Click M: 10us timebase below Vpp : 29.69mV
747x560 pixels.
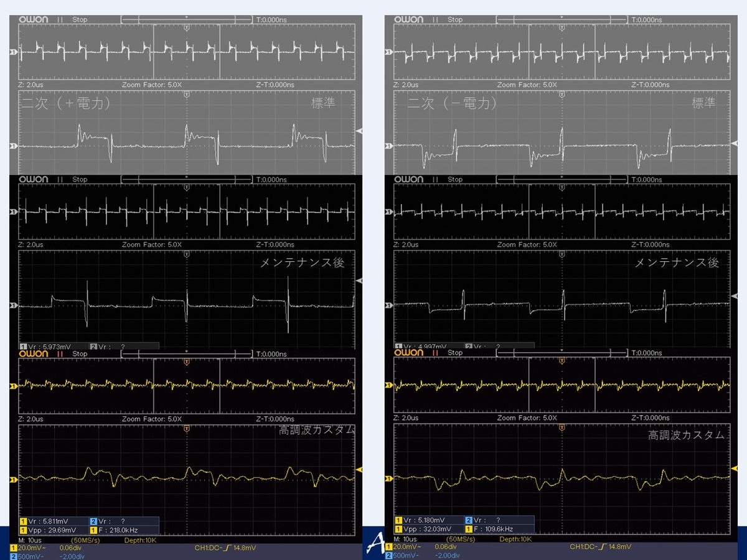point(31,539)
